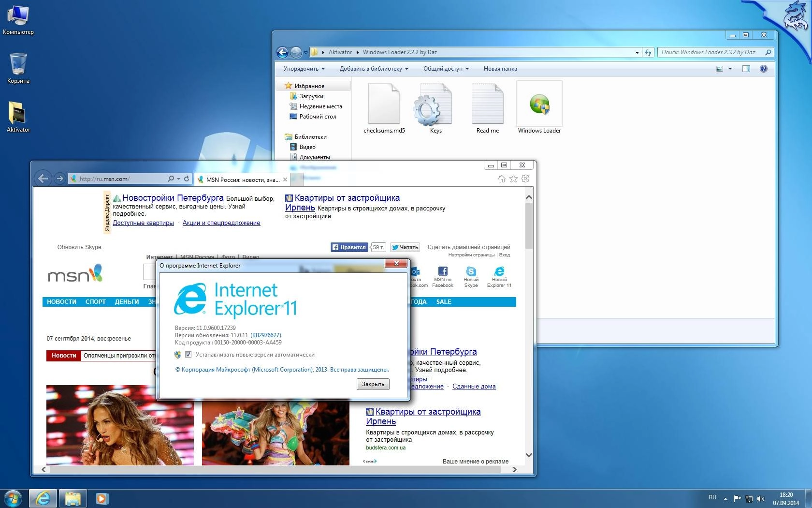Click Новая папка in Explorer toolbar
Viewport: 812px width, 508px height.
coord(500,69)
